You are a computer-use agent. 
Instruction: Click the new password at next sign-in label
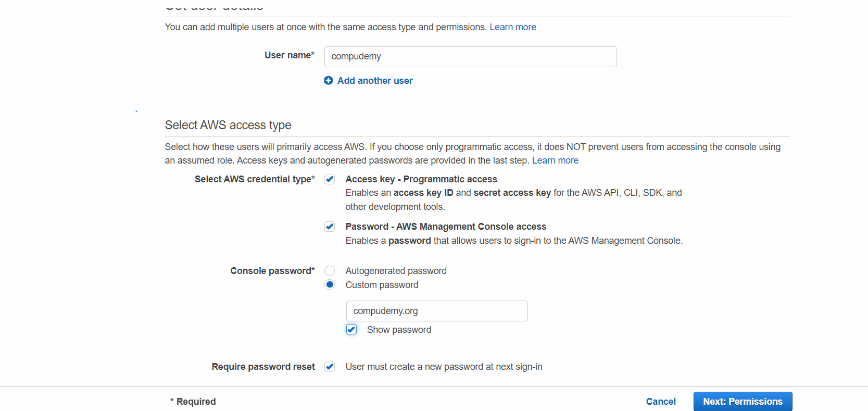pos(444,367)
